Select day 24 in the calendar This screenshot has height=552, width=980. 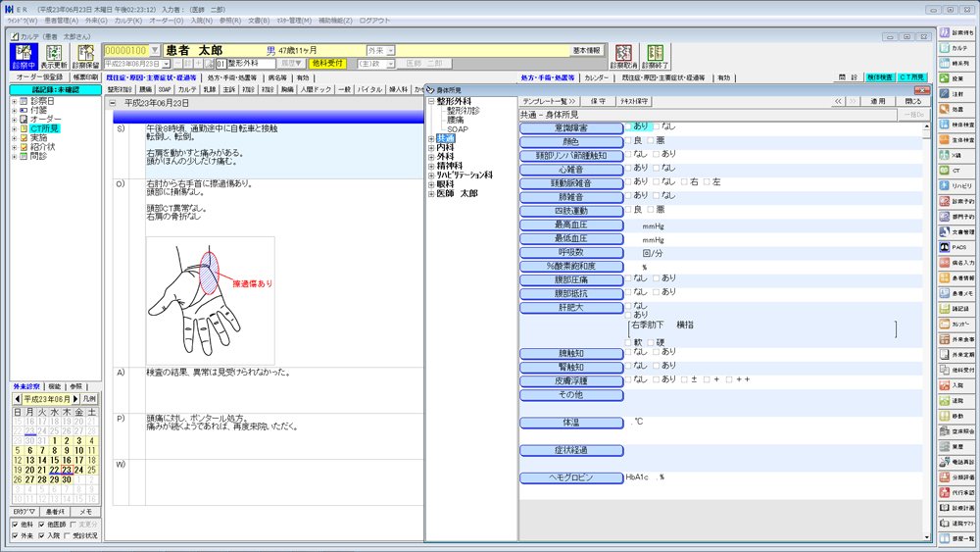[x=78, y=470]
